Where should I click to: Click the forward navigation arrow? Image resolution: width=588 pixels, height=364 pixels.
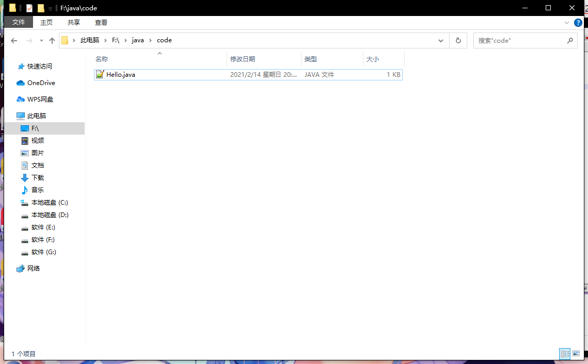[x=29, y=40]
